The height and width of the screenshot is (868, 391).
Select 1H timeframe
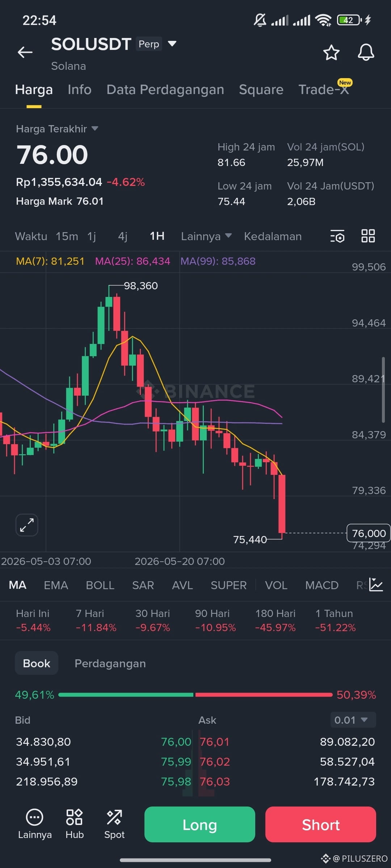pyautogui.click(x=157, y=236)
